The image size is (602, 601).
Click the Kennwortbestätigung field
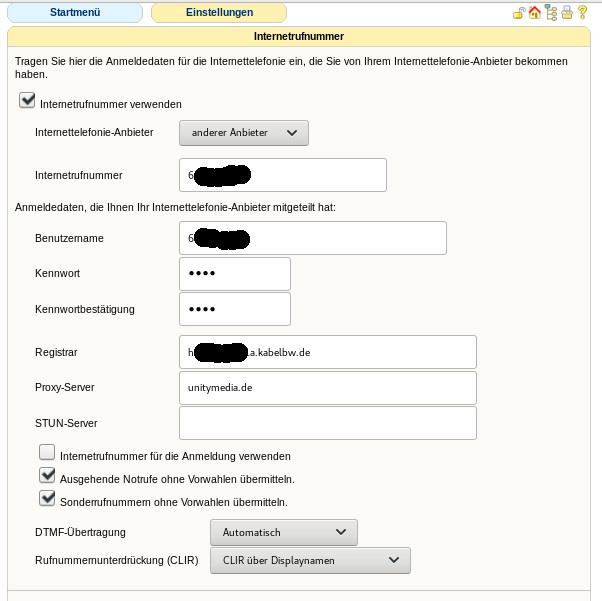[x=234, y=309]
